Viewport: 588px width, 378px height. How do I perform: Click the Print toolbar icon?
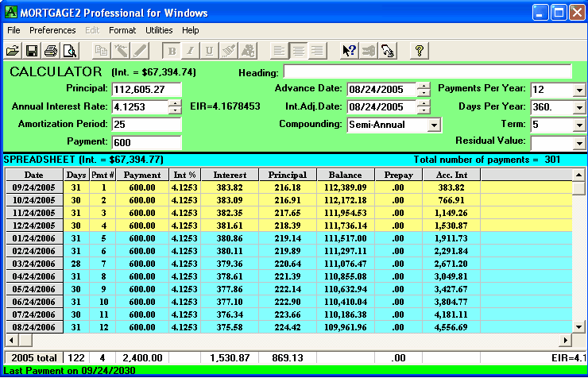(51, 51)
